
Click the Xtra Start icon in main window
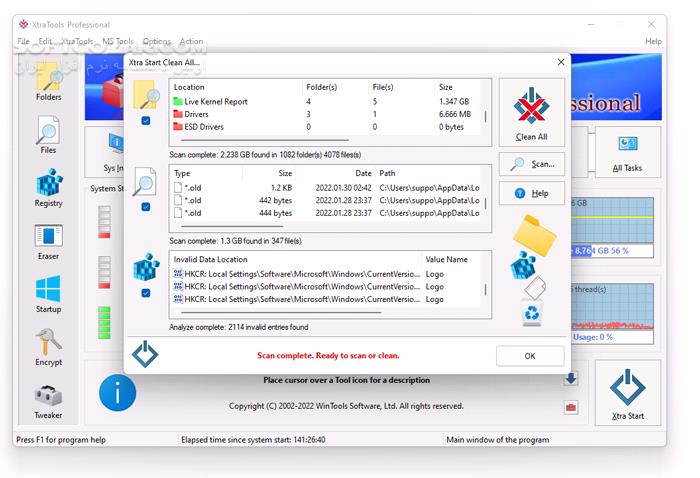click(x=627, y=394)
